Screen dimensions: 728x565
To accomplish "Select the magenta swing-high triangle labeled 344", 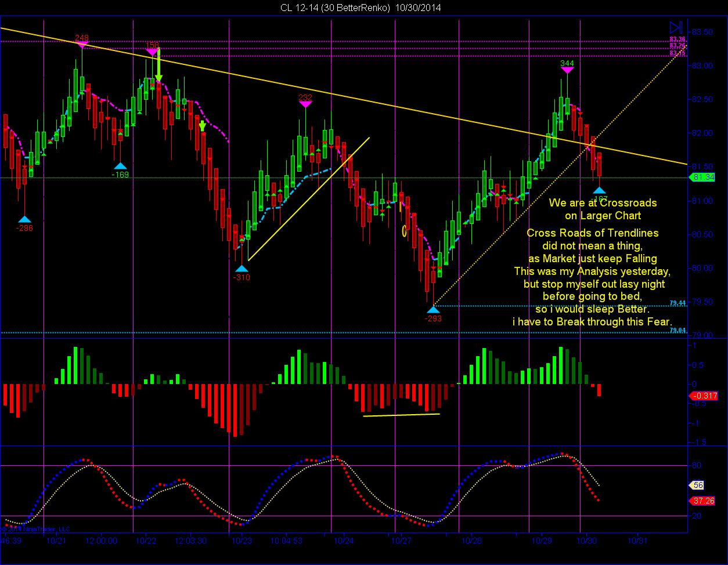I will [567, 70].
